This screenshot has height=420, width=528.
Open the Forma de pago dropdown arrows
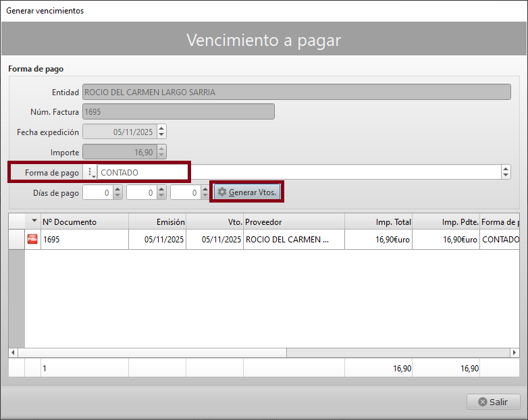click(506, 173)
